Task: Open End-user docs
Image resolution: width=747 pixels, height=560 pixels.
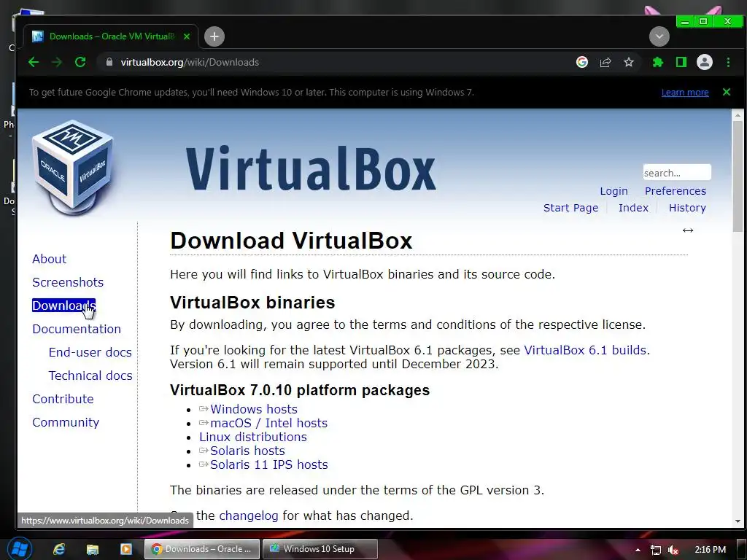Action: pos(90,352)
